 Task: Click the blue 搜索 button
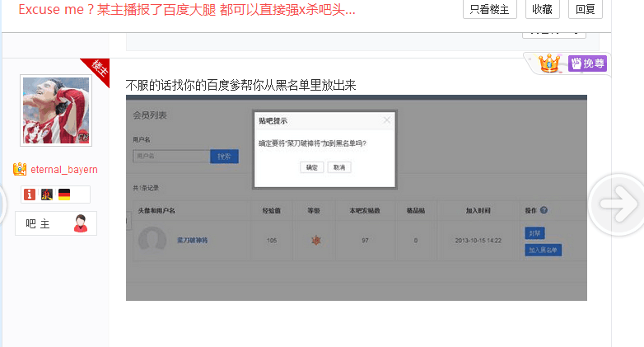coord(224,157)
